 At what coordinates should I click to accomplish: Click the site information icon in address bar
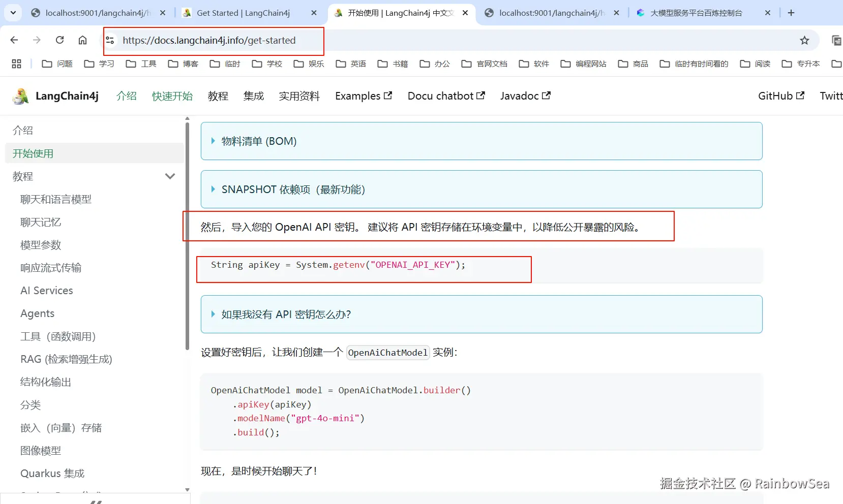point(110,40)
